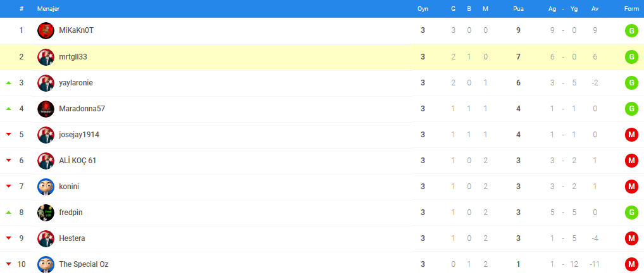Select the Form column header

click(631, 9)
